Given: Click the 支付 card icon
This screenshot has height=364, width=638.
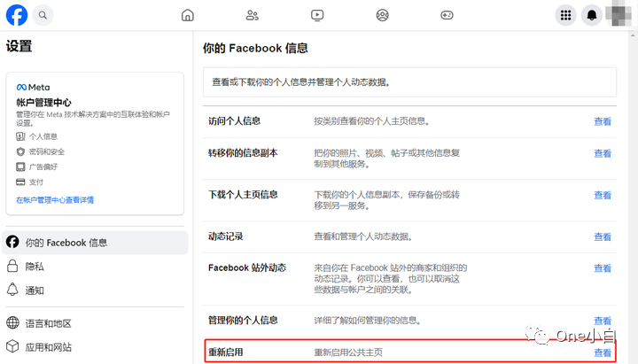Looking at the screenshot, I should click(x=20, y=182).
